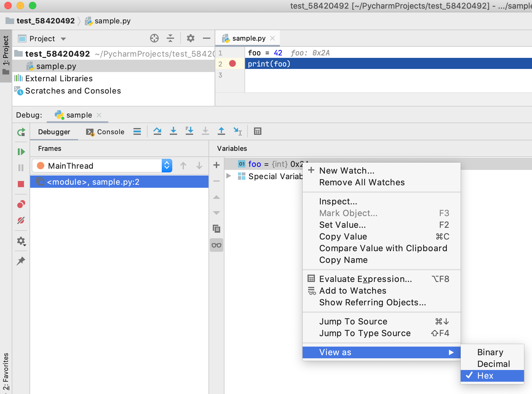Viewport: 532px width, 394px height.
Task: Choose Jump To Source
Action: [x=381, y=321]
